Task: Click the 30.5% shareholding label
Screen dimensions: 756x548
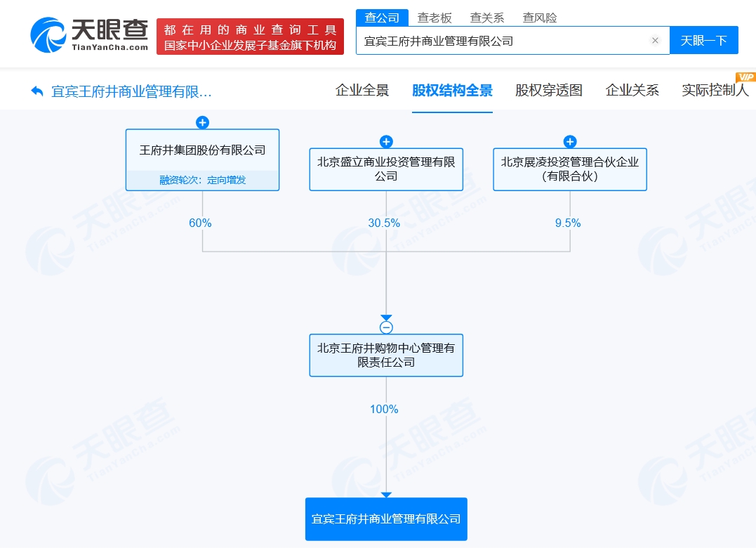Action: point(384,223)
